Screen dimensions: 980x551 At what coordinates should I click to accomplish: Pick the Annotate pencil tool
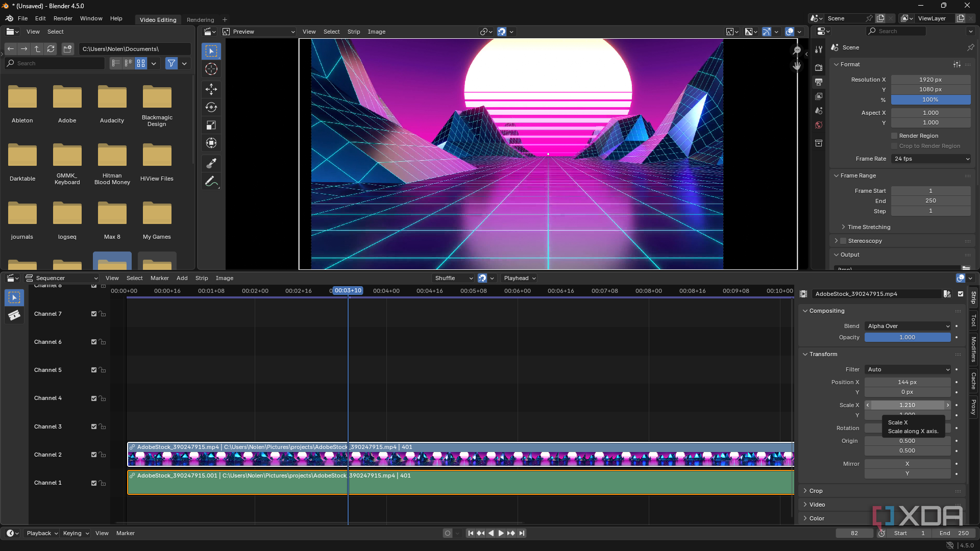[210, 181]
